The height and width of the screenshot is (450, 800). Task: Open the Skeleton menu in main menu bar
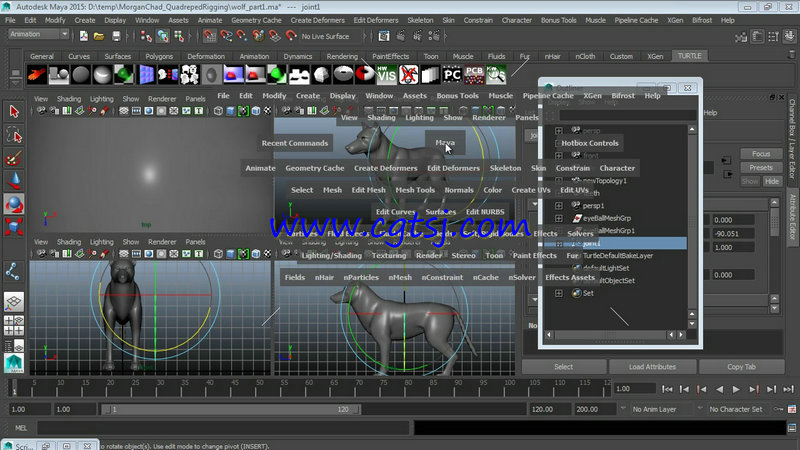[x=420, y=20]
